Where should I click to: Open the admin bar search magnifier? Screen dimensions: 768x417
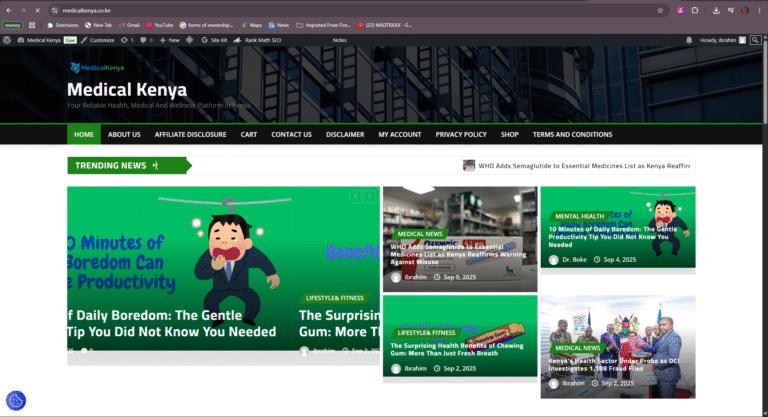pos(755,40)
